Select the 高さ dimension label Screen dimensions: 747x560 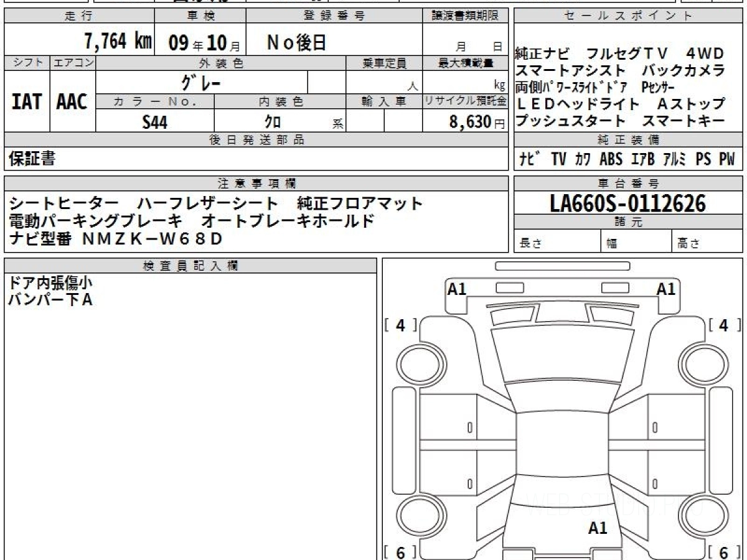tap(688, 244)
